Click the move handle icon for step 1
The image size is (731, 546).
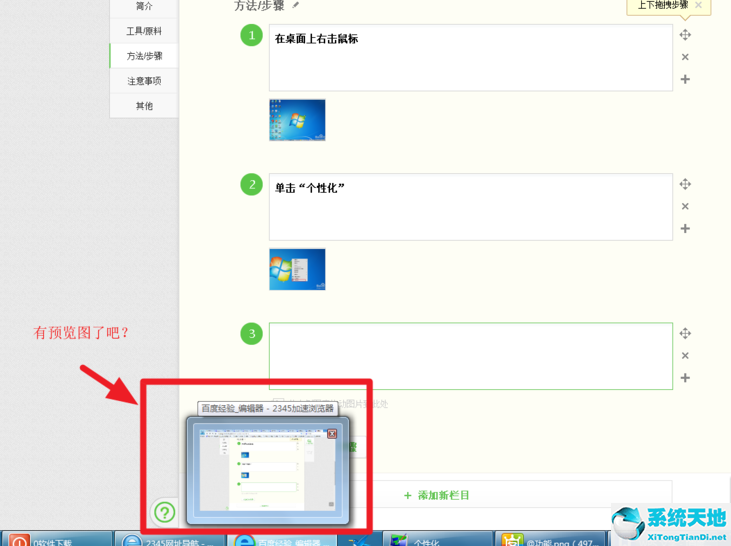tap(685, 35)
